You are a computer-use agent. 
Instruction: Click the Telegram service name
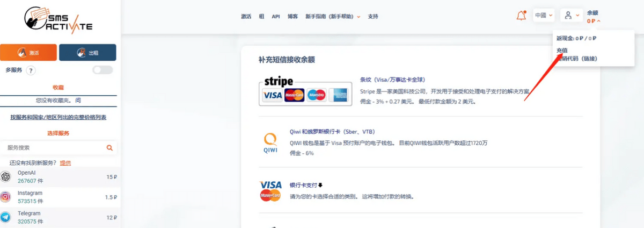pyautogui.click(x=29, y=213)
